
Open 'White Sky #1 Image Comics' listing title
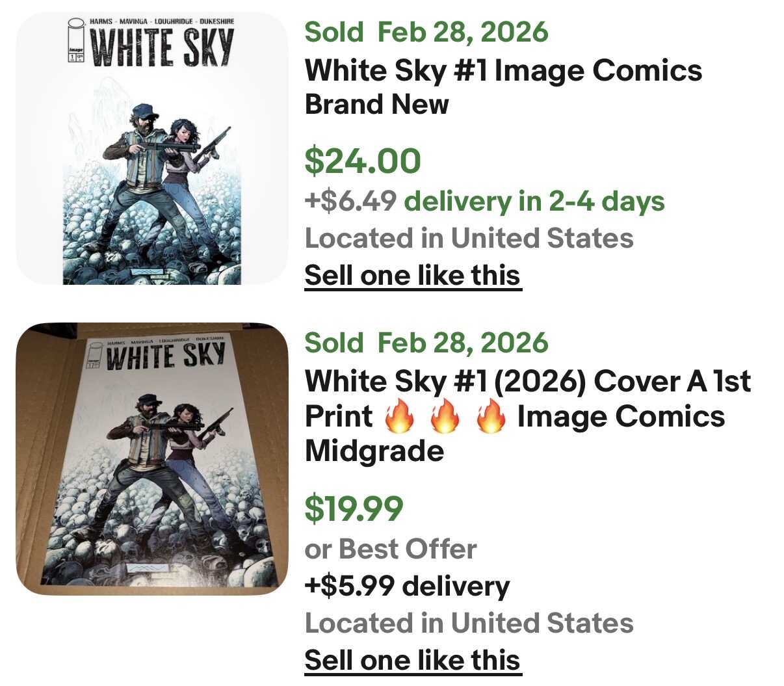pos(503,70)
